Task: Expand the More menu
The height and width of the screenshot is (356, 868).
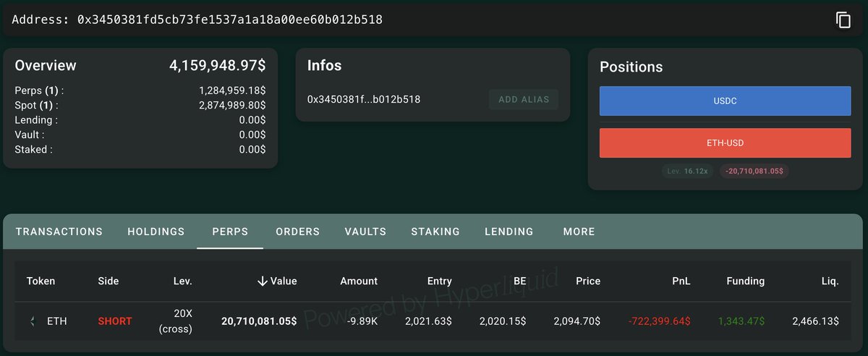Action: click(x=579, y=232)
